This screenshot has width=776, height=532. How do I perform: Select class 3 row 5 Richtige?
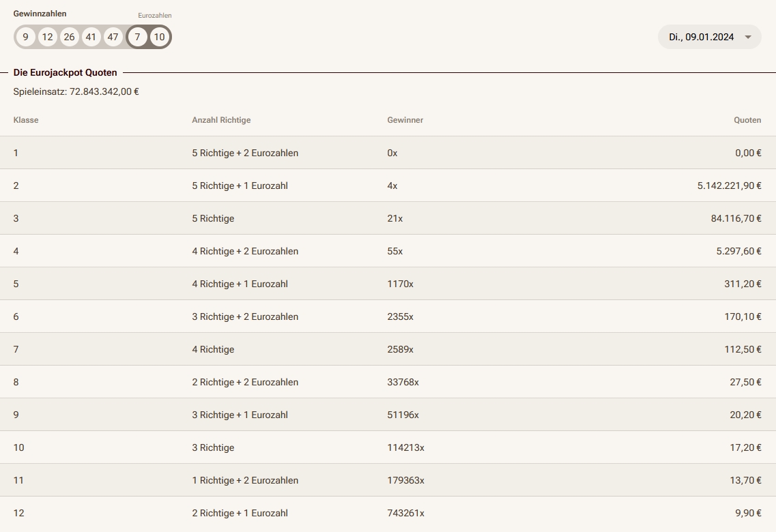pyautogui.click(x=388, y=218)
